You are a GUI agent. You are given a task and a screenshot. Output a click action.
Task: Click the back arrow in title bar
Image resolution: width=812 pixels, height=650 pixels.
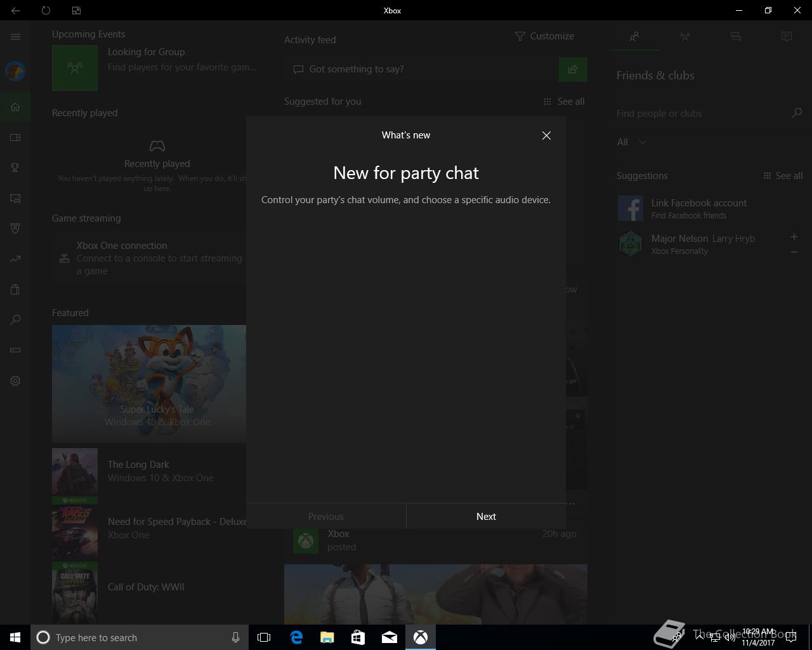[x=15, y=10]
